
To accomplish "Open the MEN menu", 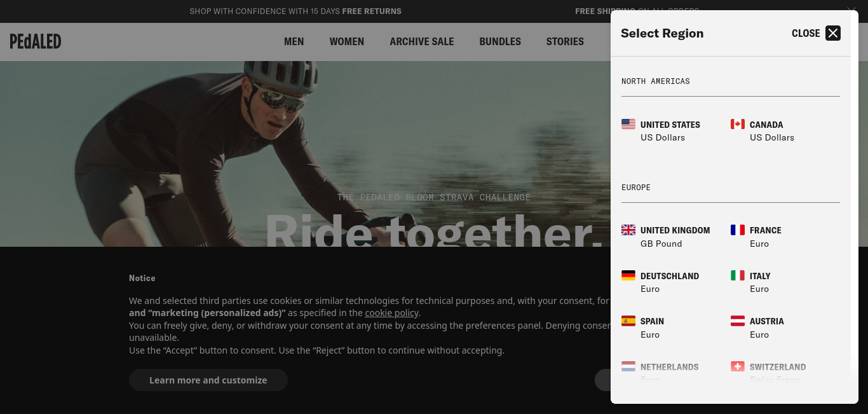I will 294,41.
